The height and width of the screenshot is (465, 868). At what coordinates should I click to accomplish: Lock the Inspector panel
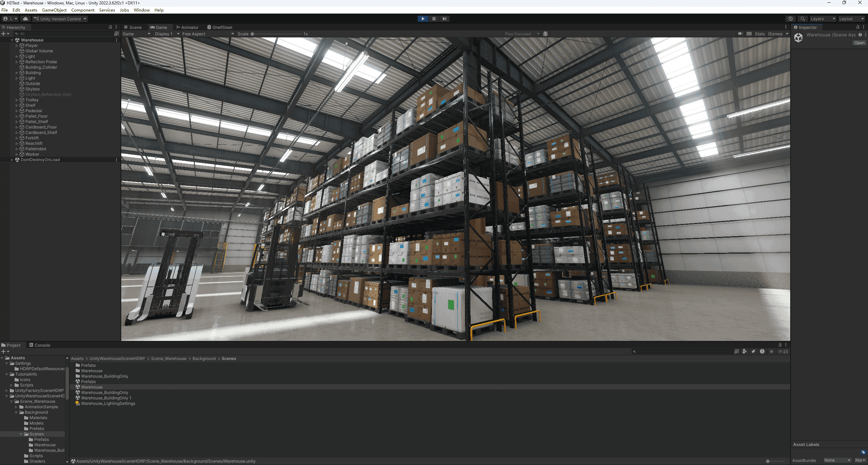pyautogui.click(x=858, y=27)
